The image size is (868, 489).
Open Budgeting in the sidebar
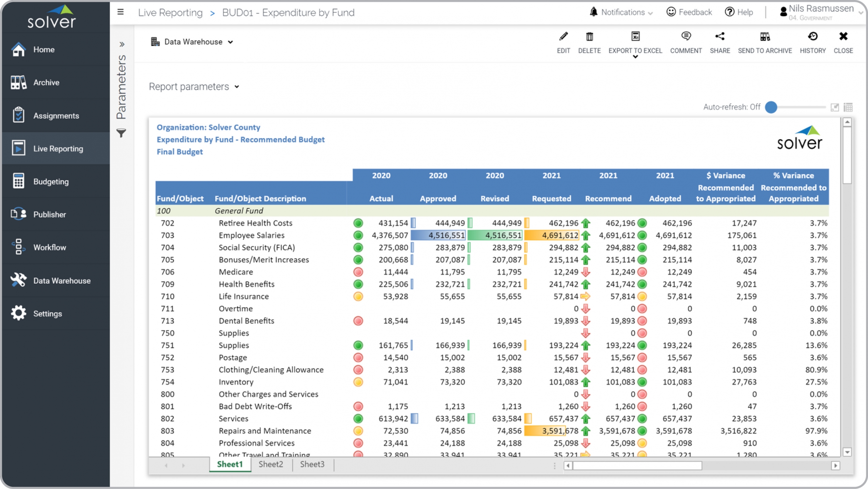(51, 182)
